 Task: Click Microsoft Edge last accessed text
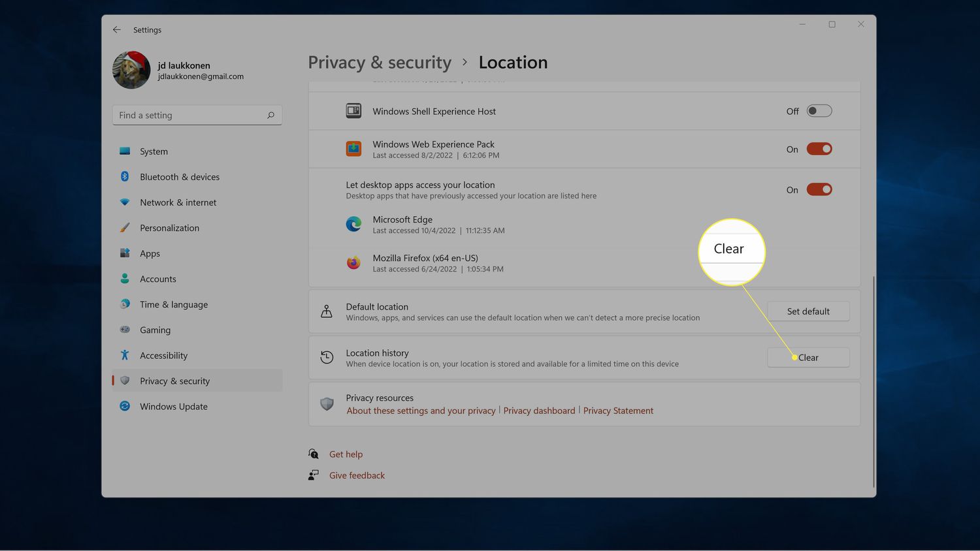tap(438, 230)
